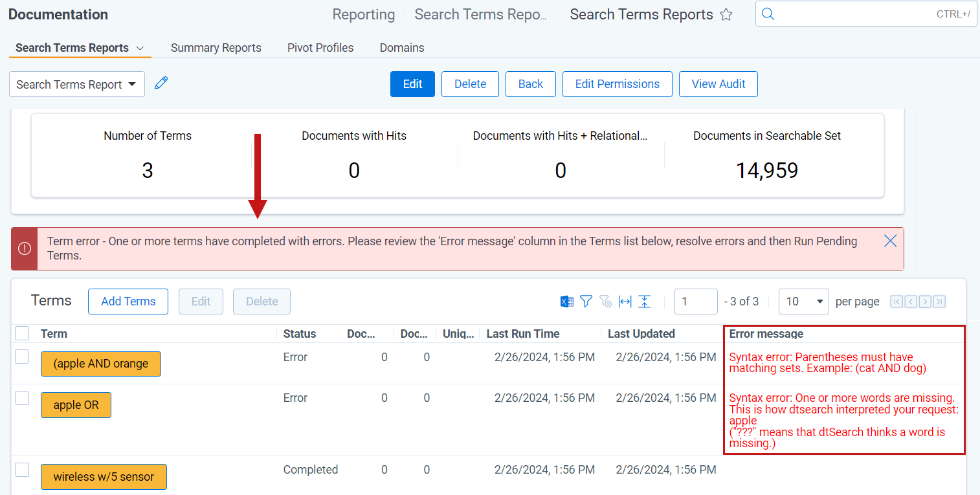
Task: Dismiss the term error banner
Action: pos(891,241)
